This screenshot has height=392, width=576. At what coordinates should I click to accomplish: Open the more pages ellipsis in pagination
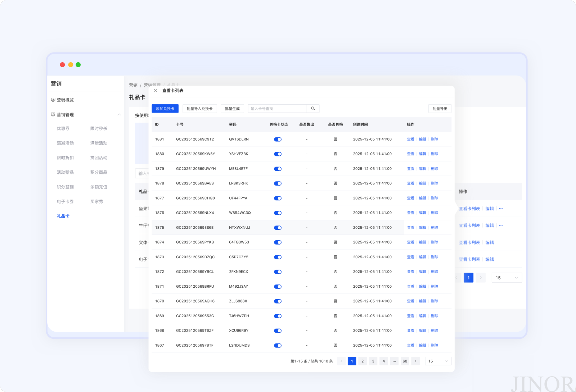point(394,361)
